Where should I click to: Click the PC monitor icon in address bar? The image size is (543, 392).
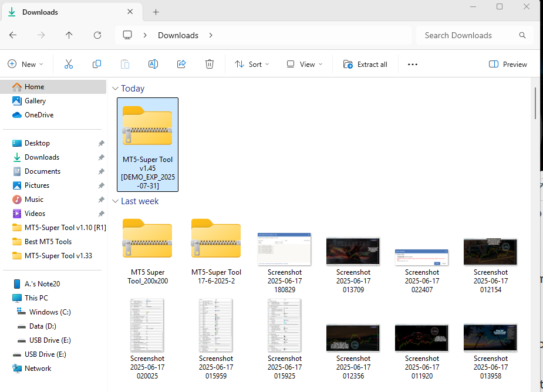(127, 35)
